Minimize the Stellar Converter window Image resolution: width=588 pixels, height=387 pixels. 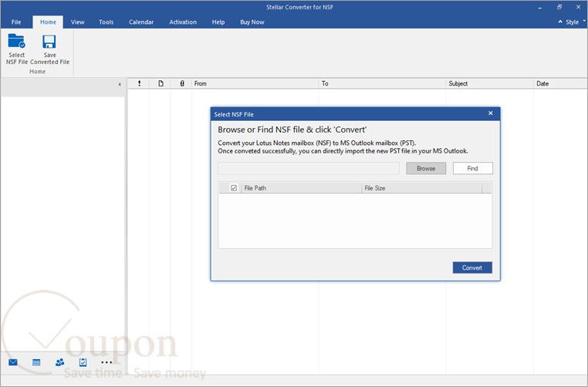[x=539, y=8]
